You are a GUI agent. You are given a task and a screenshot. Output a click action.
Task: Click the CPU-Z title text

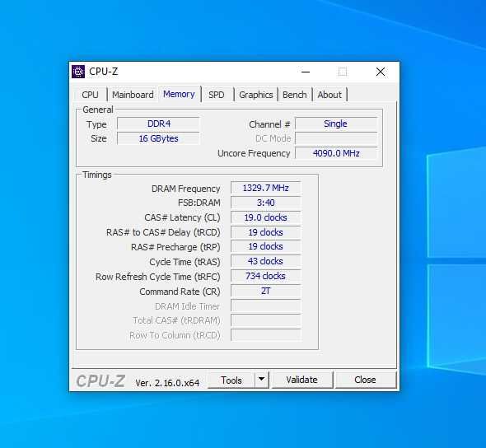[x=104, y=72]
